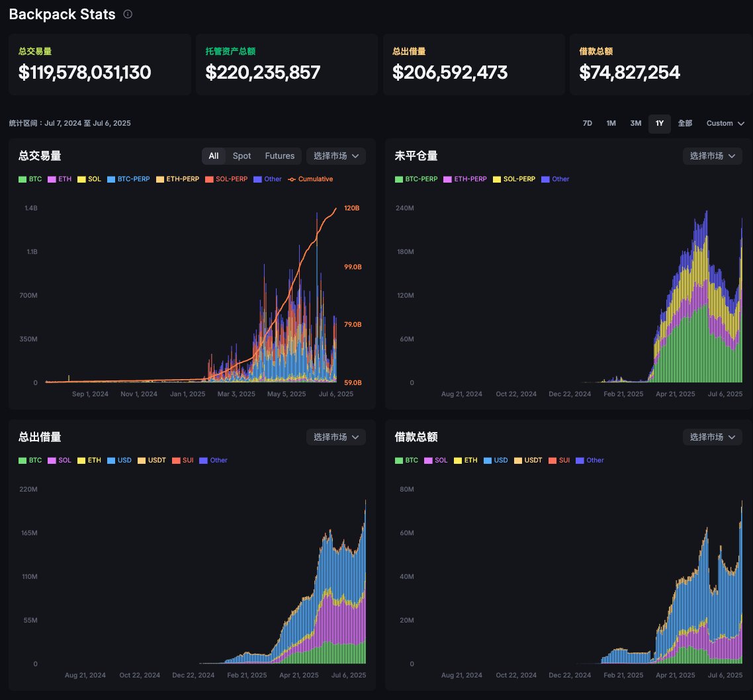The height and width of the screenshot is (700, 753).
Task: Toggle BTC-PERP series in 未平仓量 legend
Action: pos(416,179)
